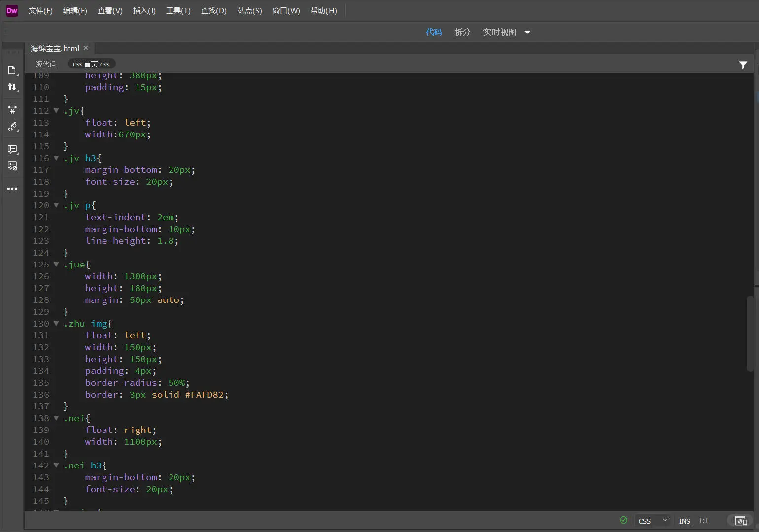This screenshot has width=759, height=532.
Task: Click the Dreamweaver Dw logo icon
Action: 12,11
